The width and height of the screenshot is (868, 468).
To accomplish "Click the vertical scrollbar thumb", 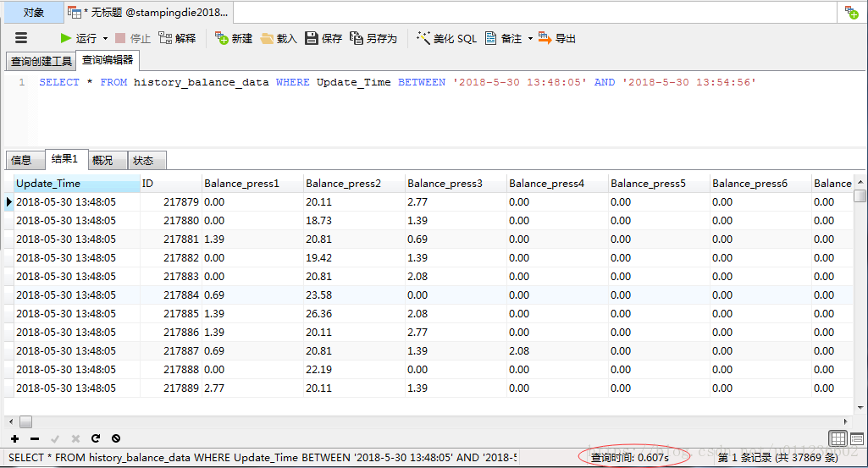I will (x=860, y=195).
